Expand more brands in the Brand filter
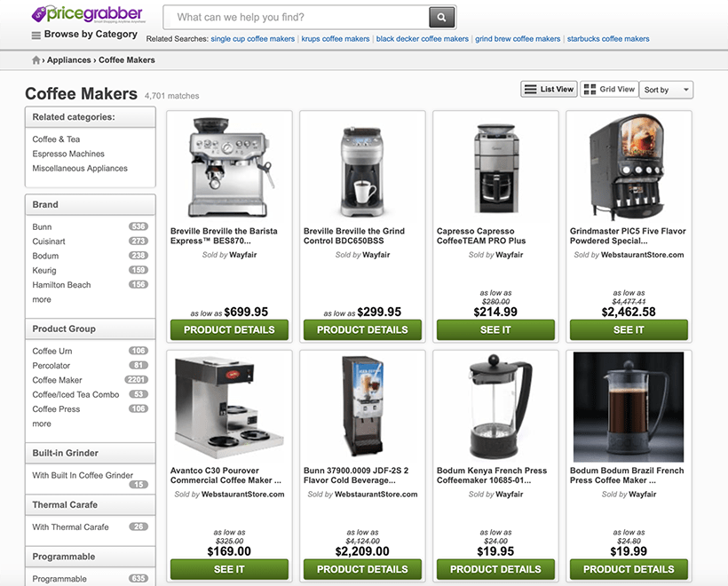 (41, 299)
